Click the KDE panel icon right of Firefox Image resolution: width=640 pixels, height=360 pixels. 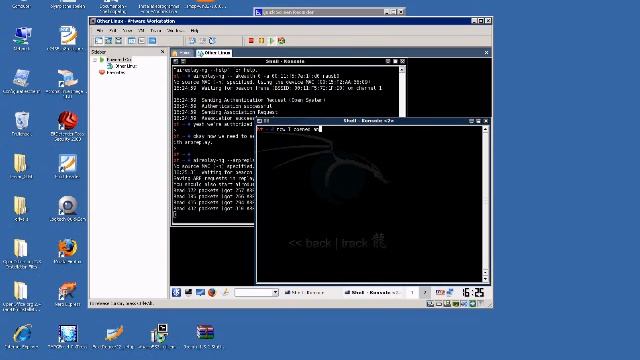click(x=225, y=292)
